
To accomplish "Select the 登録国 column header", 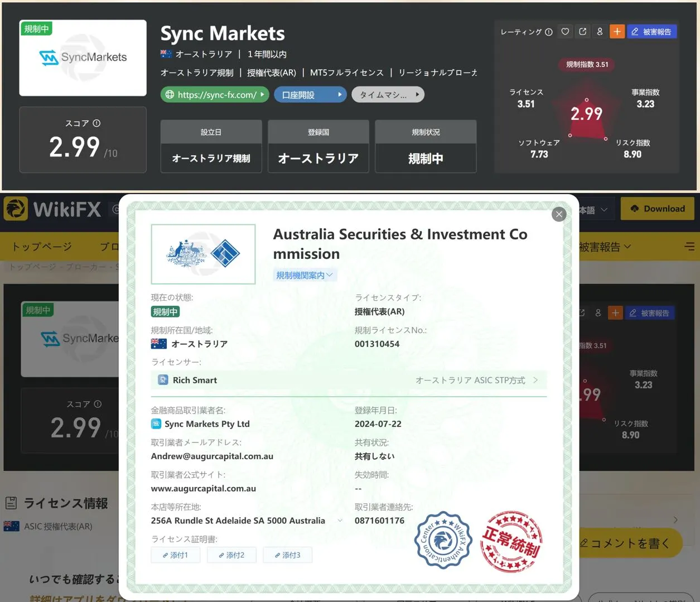I will coord(318,132).
